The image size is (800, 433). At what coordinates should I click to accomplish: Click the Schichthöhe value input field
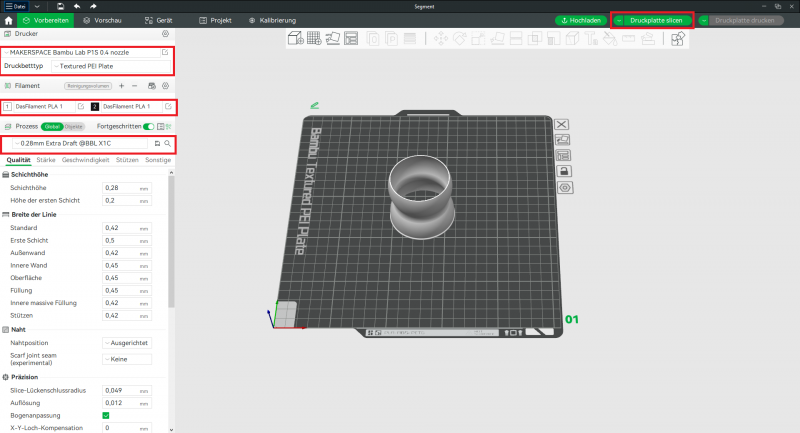pos(119,187)
